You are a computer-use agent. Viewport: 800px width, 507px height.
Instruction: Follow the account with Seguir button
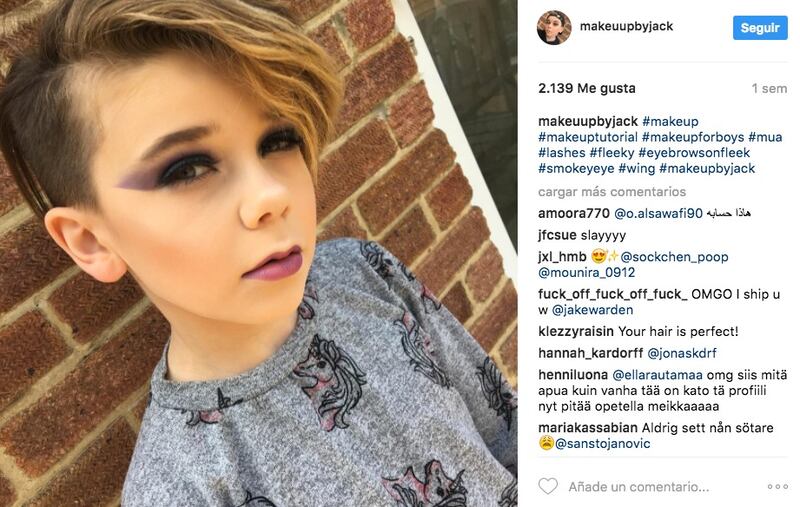760,28
